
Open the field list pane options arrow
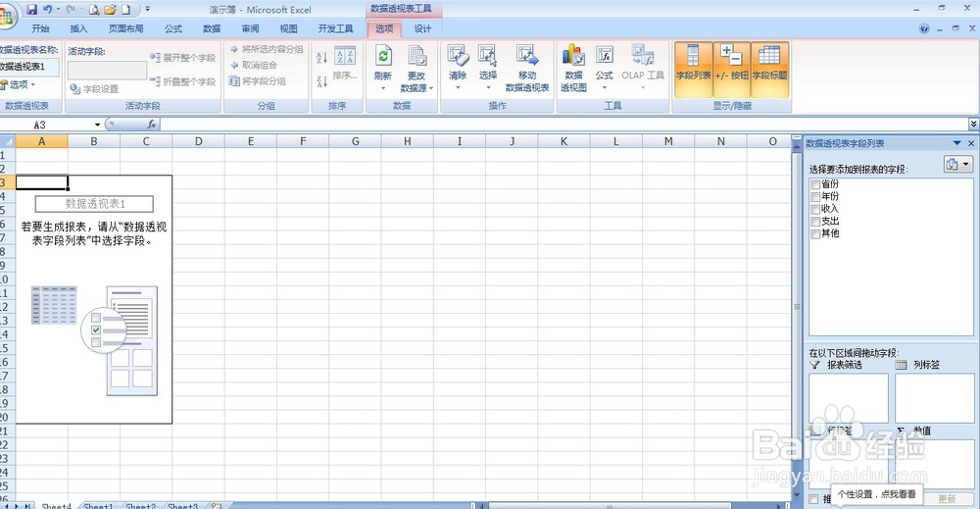click(956, 143)
